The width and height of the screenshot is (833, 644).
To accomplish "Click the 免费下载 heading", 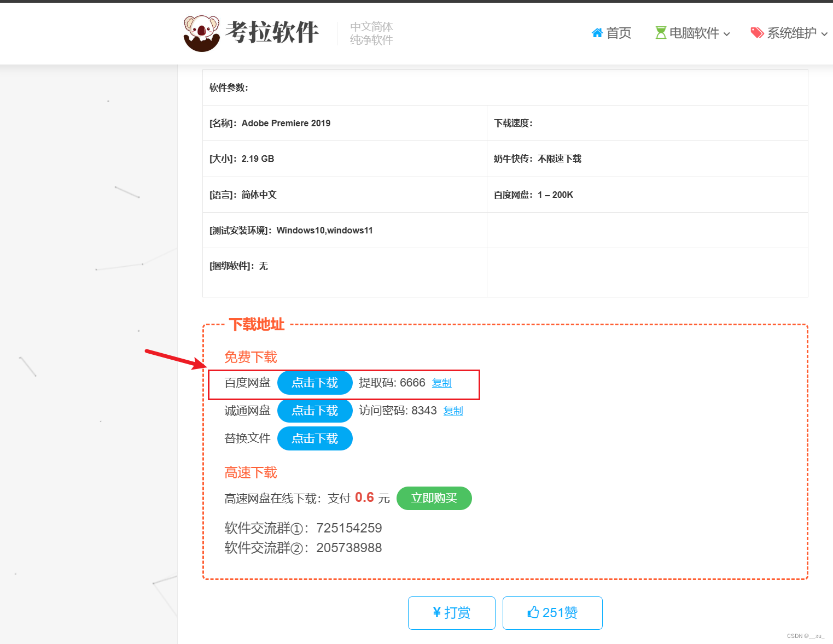I will pyautogui.click(x=251, y=357).
